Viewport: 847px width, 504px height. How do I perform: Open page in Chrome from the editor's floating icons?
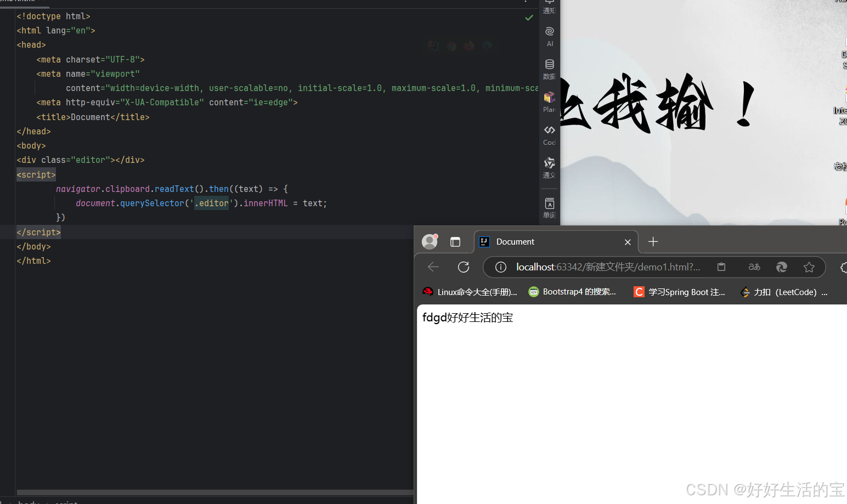point(451,46)
